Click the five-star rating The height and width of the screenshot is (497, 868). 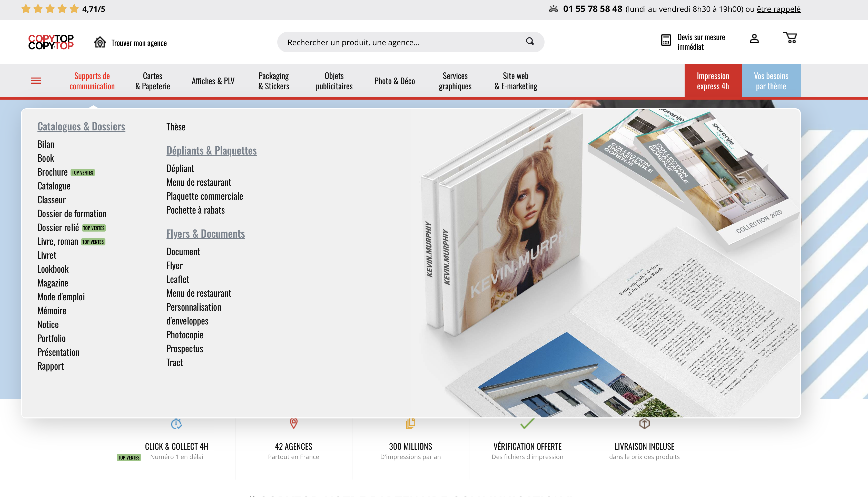50,9
